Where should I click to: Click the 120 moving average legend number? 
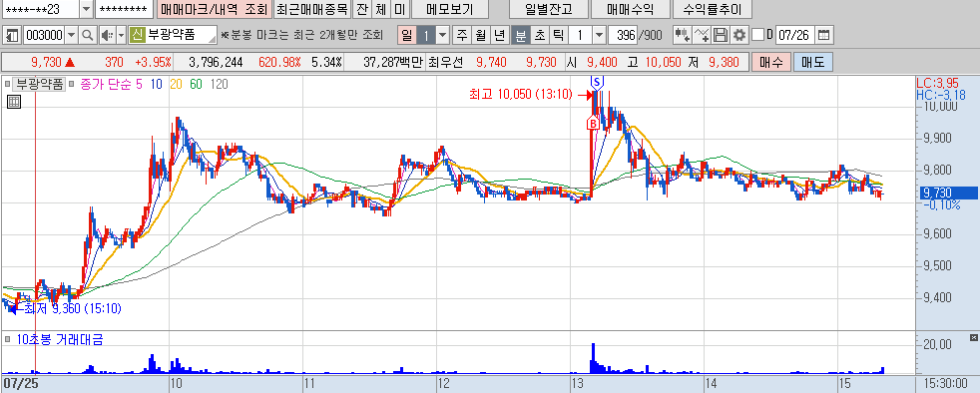pyautogui.click(x=220, y=84)
